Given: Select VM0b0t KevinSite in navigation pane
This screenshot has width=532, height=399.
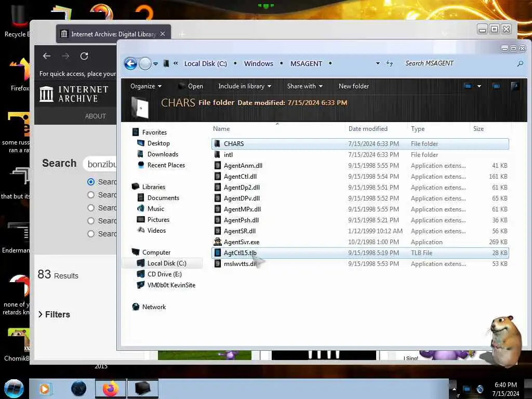Looking at the screenshot, I should pos(171,285).
